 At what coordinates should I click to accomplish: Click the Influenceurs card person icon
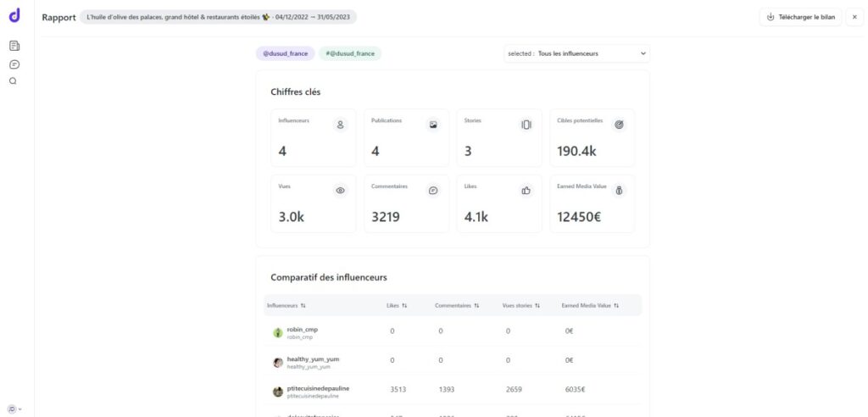click(341, 125)
